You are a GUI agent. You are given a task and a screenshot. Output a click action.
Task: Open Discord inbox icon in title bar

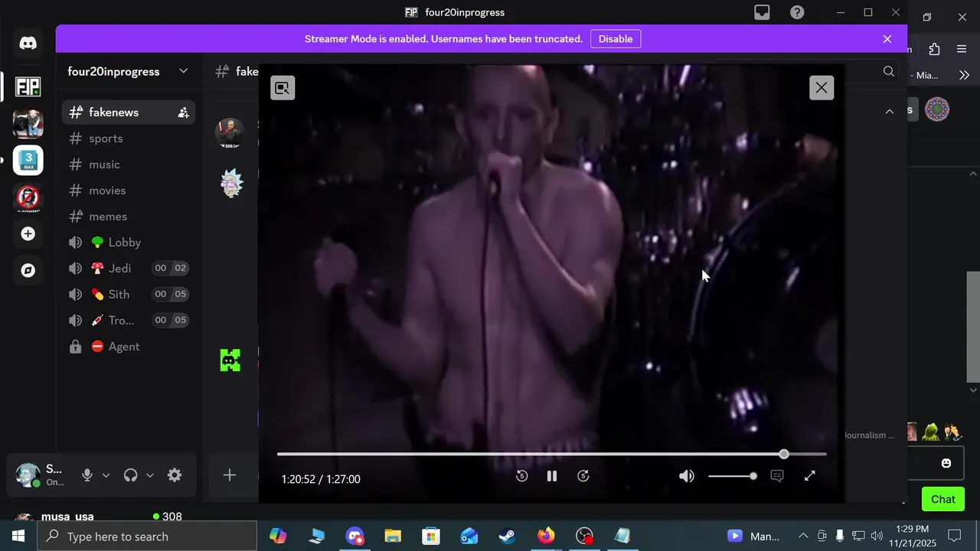762,12
